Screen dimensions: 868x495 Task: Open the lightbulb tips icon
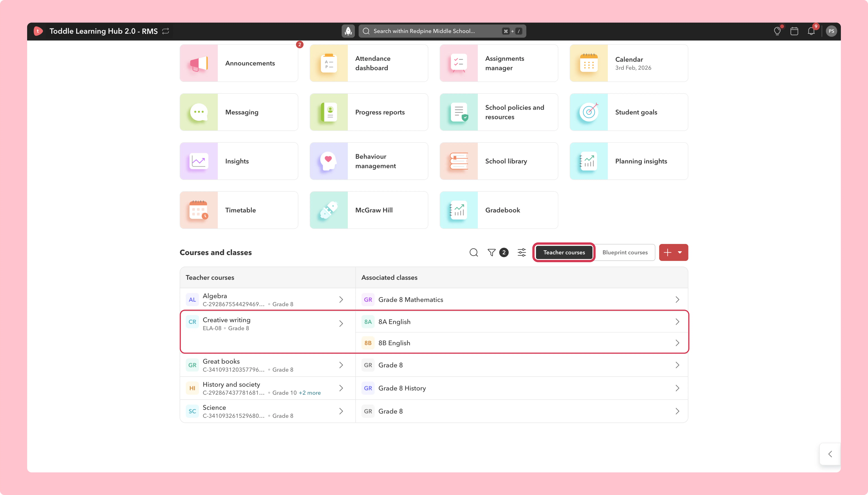pos(777,31)
